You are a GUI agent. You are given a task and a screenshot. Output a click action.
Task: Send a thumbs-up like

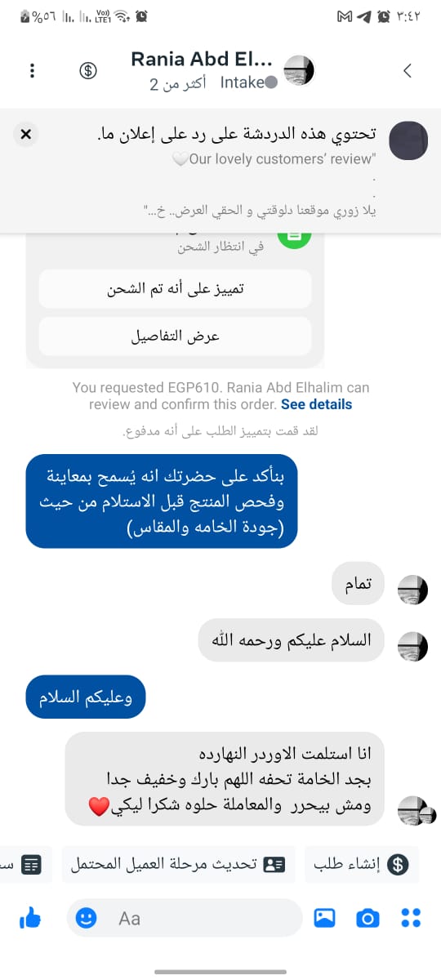pyautogui.click(x=30, y=918)
